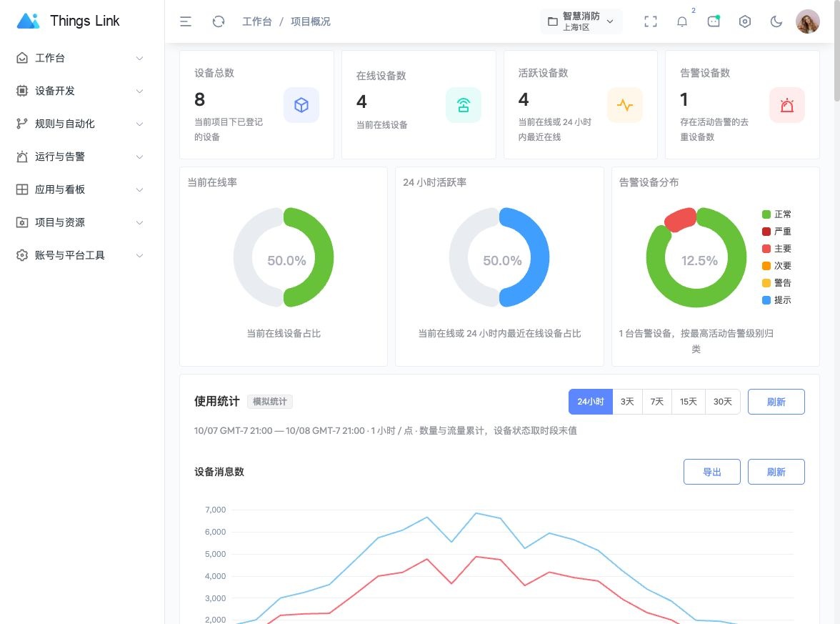Screen dimensions: 840x624
Task: Click the 工作台 breadcrumb link
Action: (256, 21)
